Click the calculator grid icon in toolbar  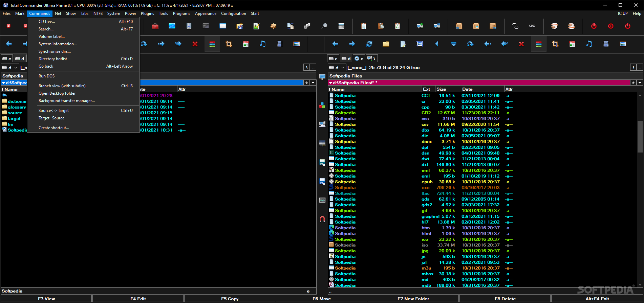click(x=341, y=26)
